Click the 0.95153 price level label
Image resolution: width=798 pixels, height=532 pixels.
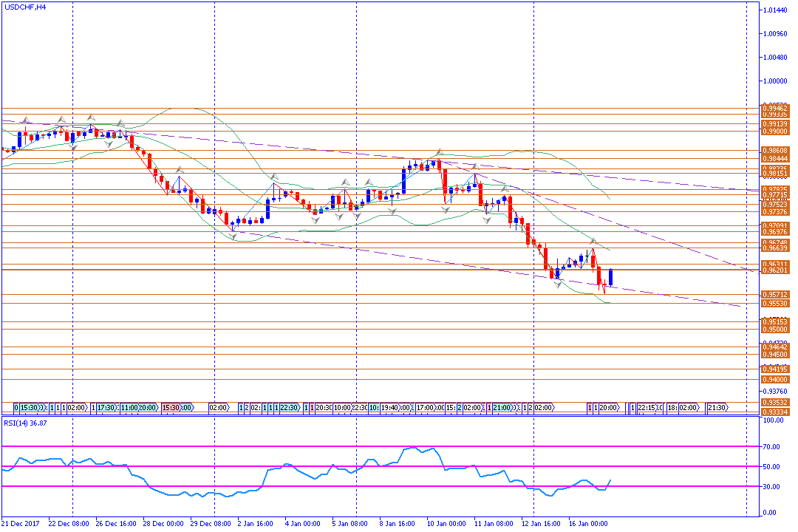(775, 322)
